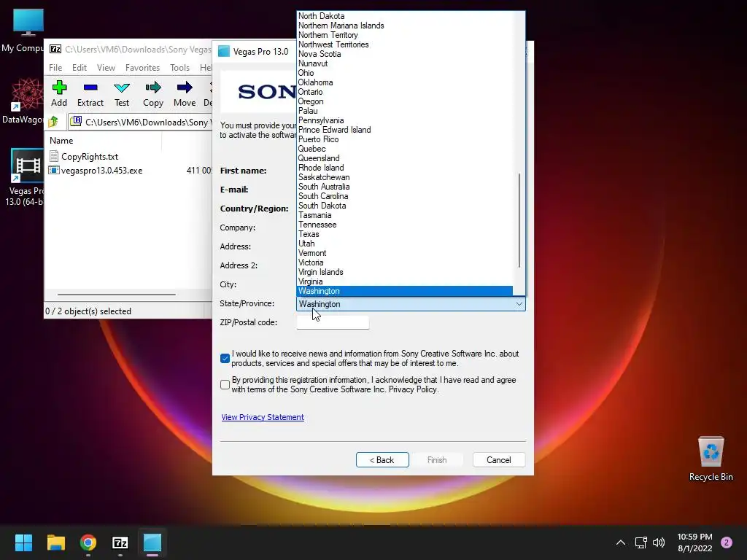Open Tools menu in 7-Zip
The height and width of the screenshot is (560, 747).
point(179,68)
